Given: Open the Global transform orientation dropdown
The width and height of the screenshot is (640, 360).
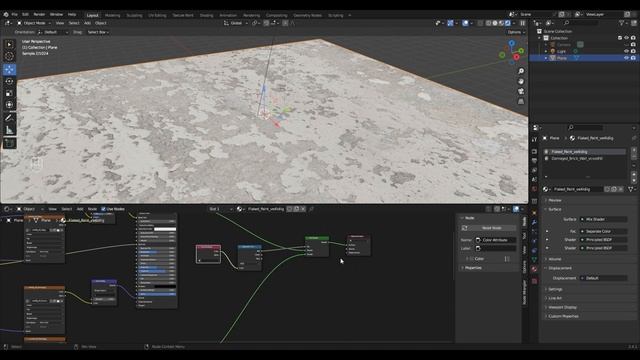Looking at the screenshot, I should (x=236, y=23).
